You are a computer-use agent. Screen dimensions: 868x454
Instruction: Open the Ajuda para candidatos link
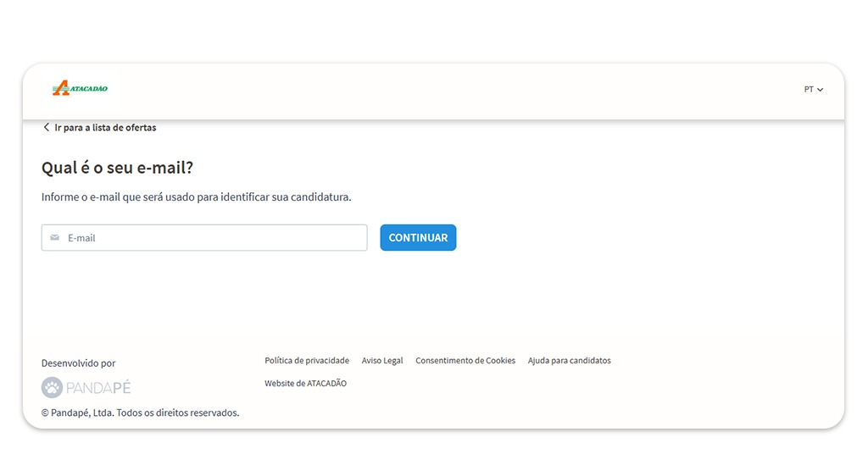(x=569, y=361)
